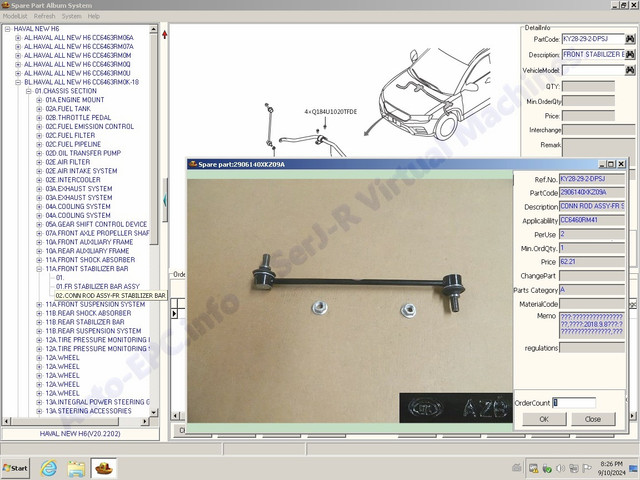The height and width of the screenshot is (480, 640).
Task: Click the Price field showing 62.21
Action: 592,262
